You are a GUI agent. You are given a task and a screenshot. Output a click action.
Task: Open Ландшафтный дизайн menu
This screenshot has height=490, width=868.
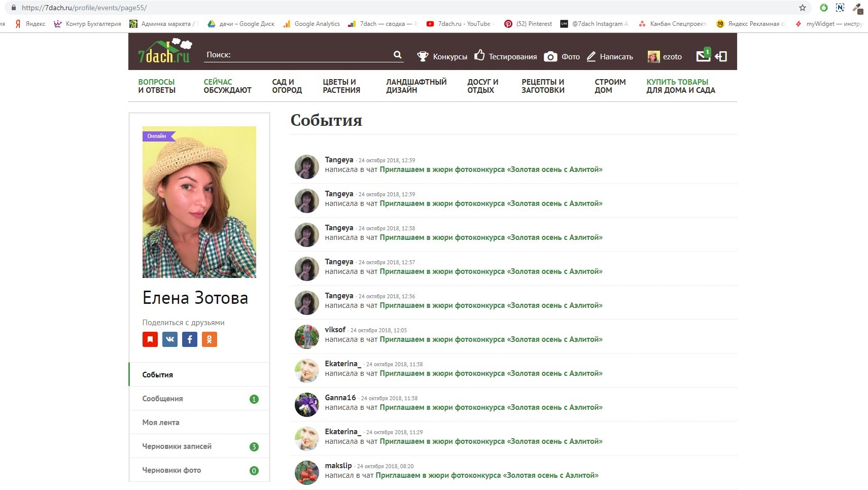tap(416, 86)
